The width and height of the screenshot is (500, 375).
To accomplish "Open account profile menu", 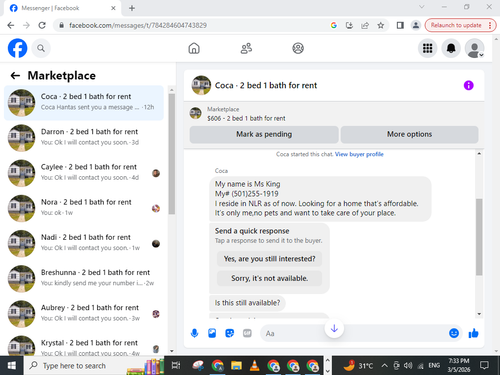I will click(474, 48).
